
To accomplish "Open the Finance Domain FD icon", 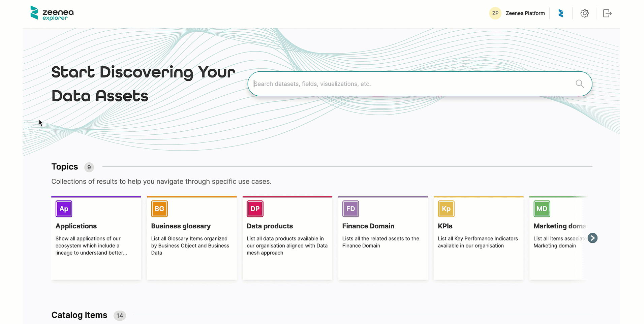I will pyautogui.click(x=350, y=209).
